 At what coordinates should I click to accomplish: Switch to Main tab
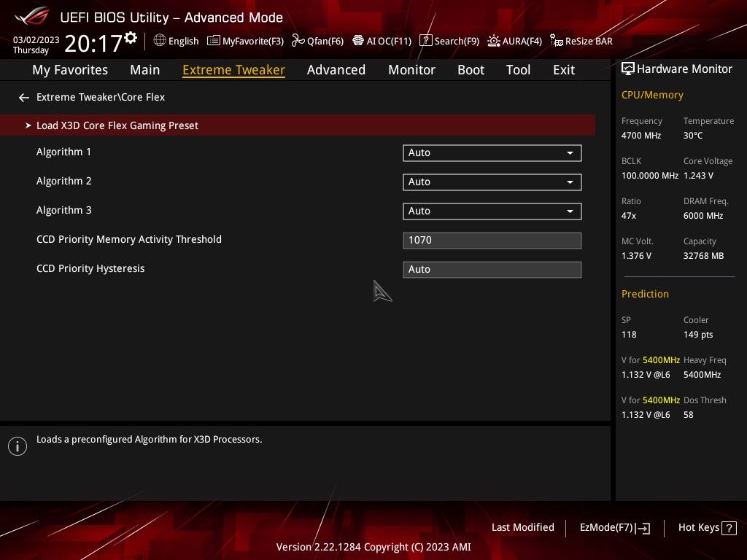click(x=145, y=70)
